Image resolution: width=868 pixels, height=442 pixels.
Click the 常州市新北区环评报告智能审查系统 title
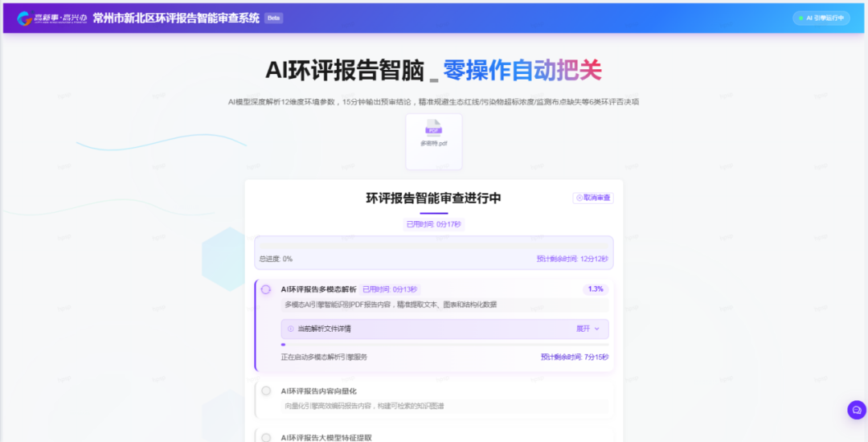pyautogui.click(x=176, y=18)
